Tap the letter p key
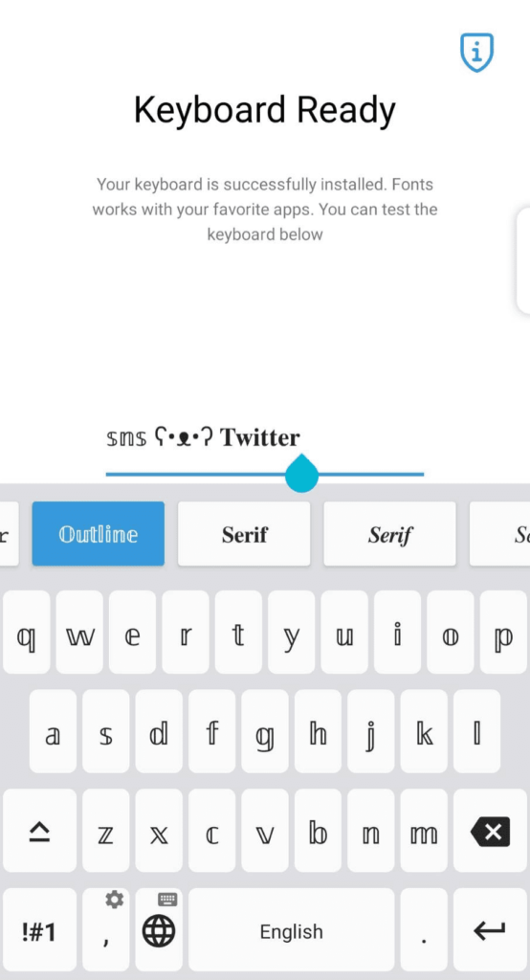The image size is (530, 980). (x=503, y=632)
